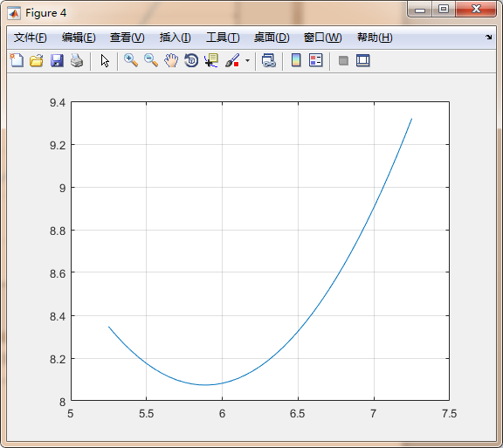The height and width of the screenshot is (448, 503).
Task: Activate the Zoom Out magnifier tool
Action: coord(151,60)
